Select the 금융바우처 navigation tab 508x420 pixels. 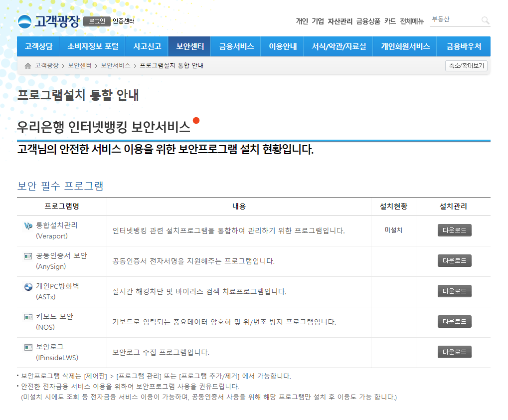coord(464,46)
